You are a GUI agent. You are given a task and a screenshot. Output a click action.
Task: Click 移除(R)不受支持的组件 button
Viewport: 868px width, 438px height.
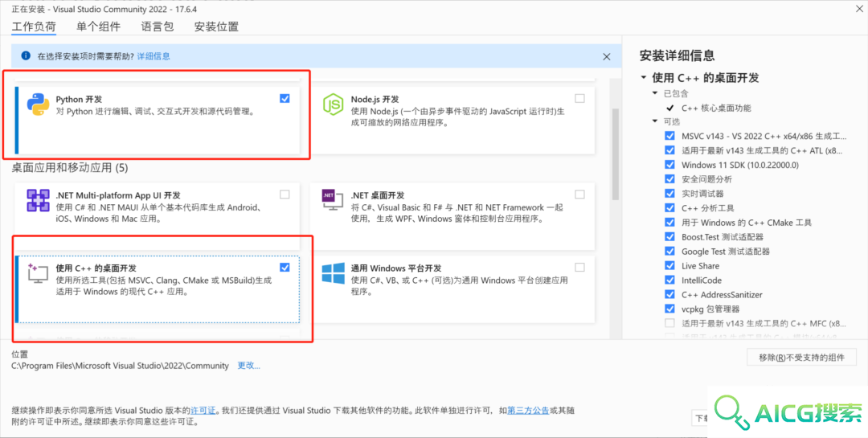pyautogui.click(x=801, y=357)
